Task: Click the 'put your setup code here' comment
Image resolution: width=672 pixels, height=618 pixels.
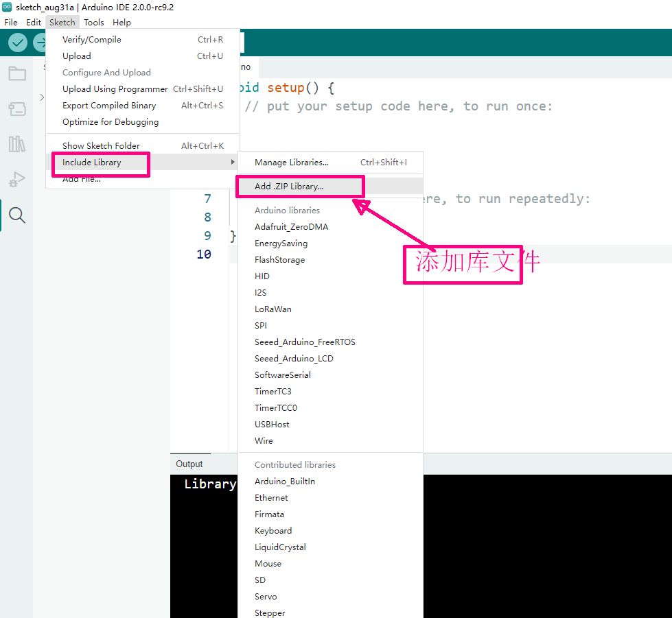Action: click(399, 106)
